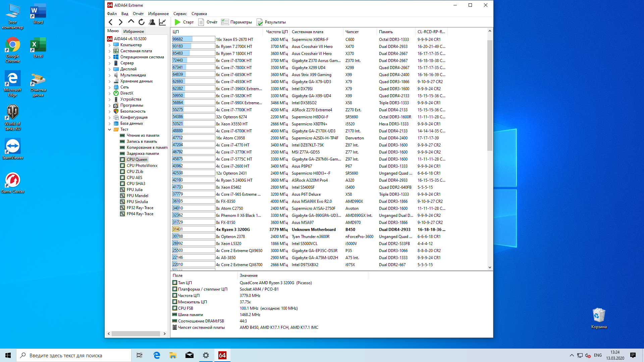
Task: Open the notification center icon
Action: point(633,355)
